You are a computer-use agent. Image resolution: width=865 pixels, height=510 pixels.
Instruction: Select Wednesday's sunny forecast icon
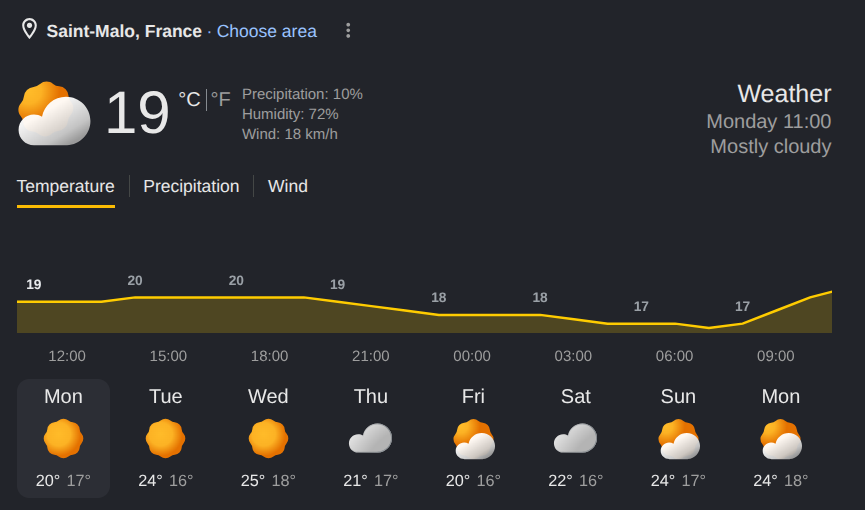coord(268,438)
